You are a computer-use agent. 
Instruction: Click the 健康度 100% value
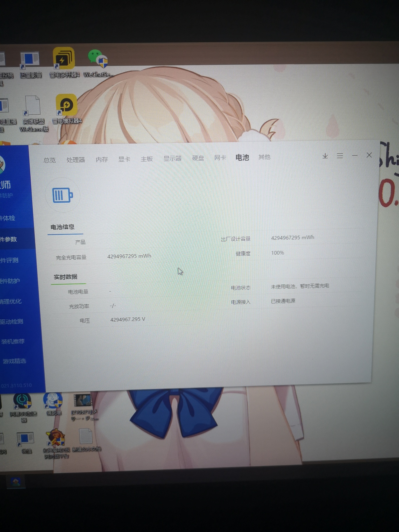277,253
